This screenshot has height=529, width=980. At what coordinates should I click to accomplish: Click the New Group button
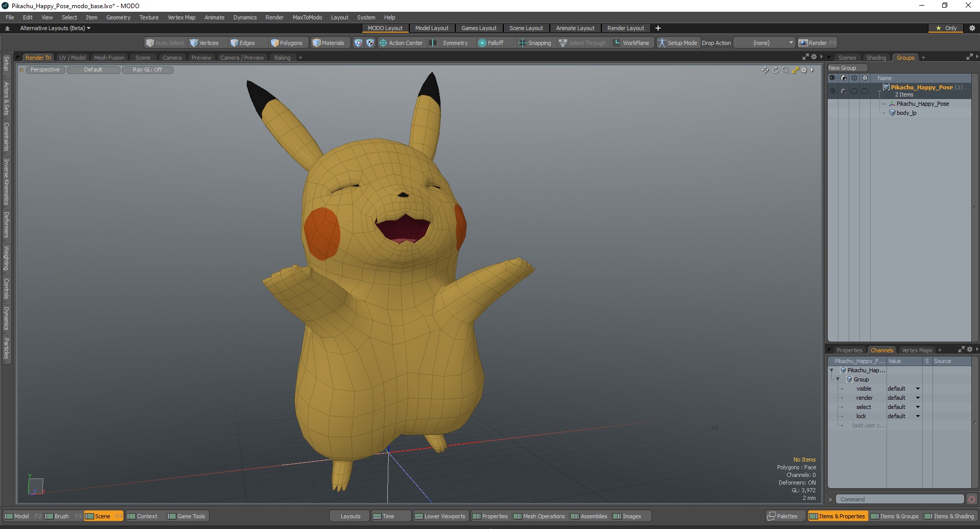[x=847, y=68]
